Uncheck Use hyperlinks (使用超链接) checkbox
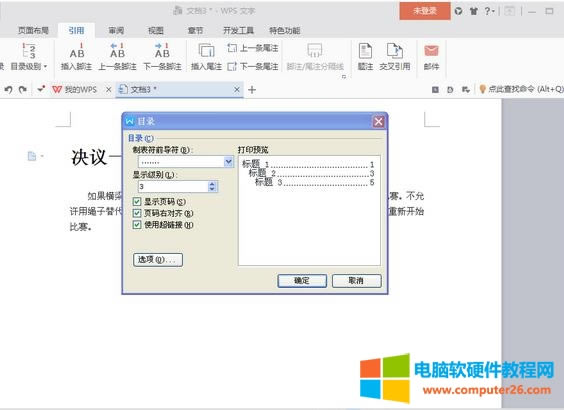Viewport: 564px width, 410px height. pyautogui.click(x=137, y=225)
